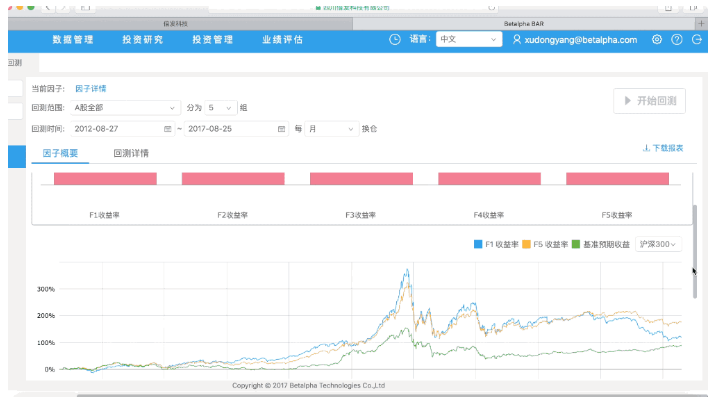Open the 投资研究 menu
This screenshot has width=716, height=397.
pos(143,40)
